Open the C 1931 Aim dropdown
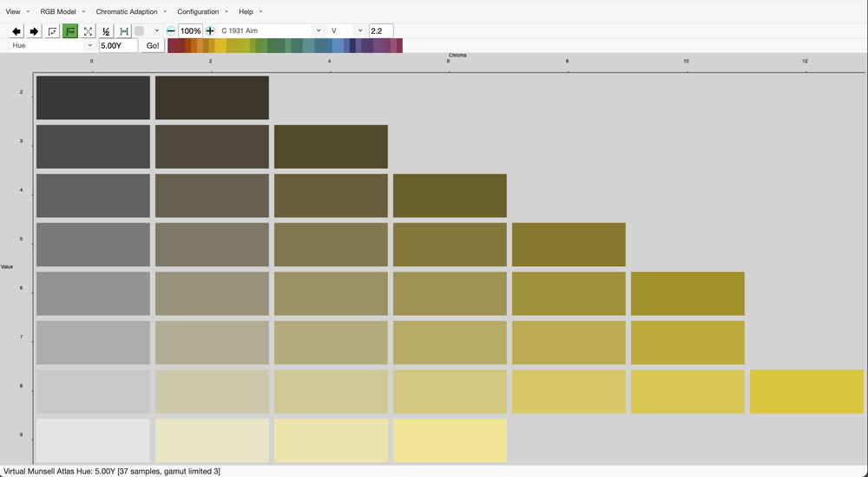868x477 pixels. tap(271, 31)
